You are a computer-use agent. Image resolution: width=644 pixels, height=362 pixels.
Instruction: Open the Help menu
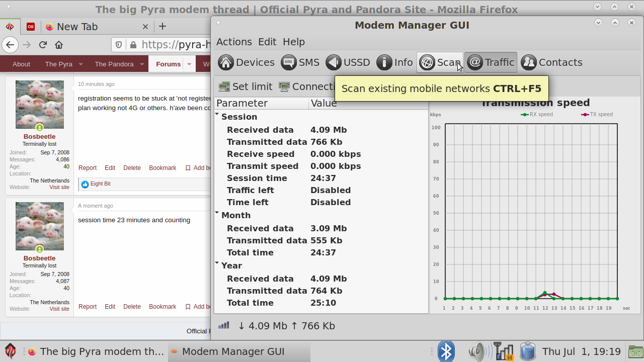(x=294, y=42)
